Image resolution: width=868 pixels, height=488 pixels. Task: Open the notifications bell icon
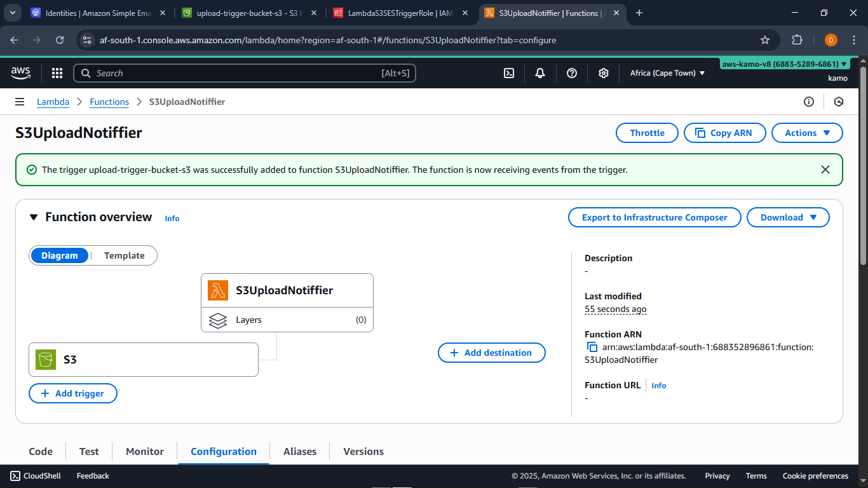pyautogui.click(x=539, y=73)
